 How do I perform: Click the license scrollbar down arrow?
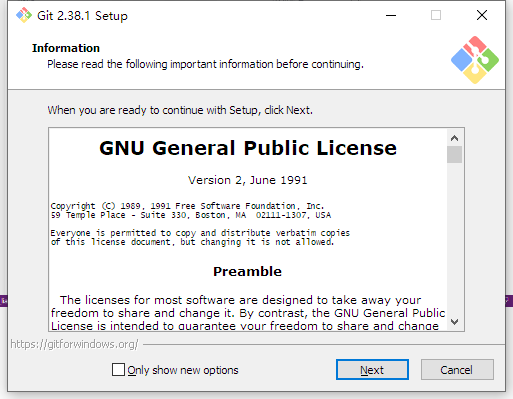(454, 322)
